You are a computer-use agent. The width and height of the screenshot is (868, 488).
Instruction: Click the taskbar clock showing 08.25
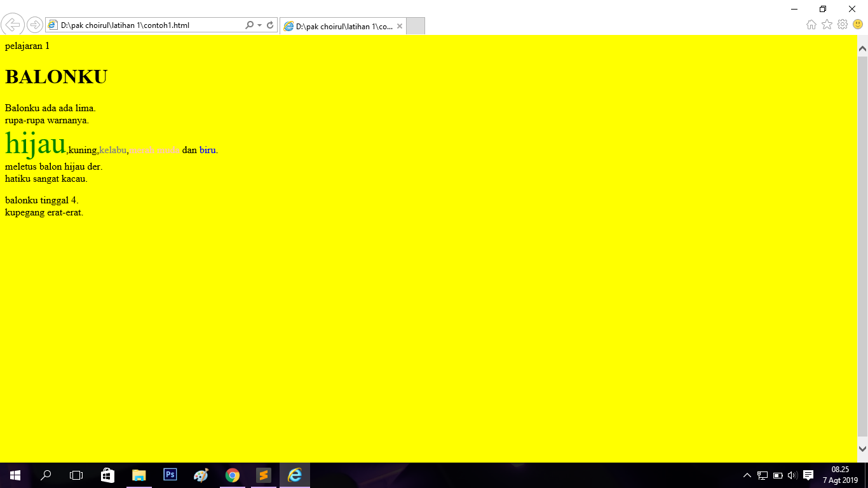[840, 475]
